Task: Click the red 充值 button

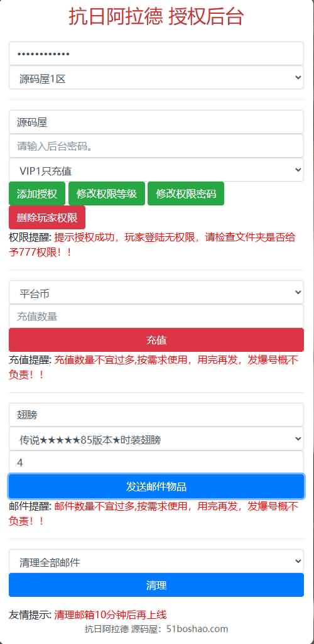Action: pyautogui.click(x=156, y=340)
